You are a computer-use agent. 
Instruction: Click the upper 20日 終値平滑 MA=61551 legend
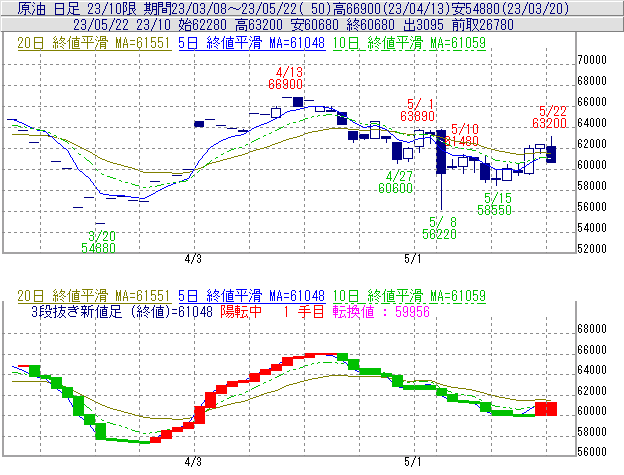click(94, 43)
